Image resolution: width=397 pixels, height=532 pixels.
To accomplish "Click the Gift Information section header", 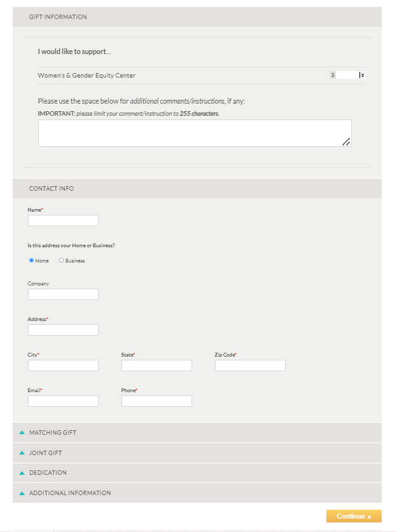I will coord(197,17).
